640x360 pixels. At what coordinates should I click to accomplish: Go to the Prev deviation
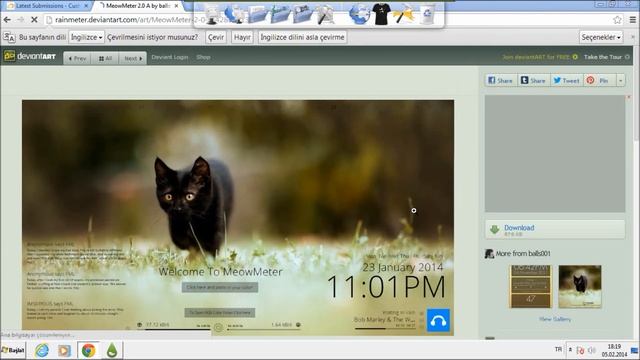pyautogui.click(x=78, y=58)
